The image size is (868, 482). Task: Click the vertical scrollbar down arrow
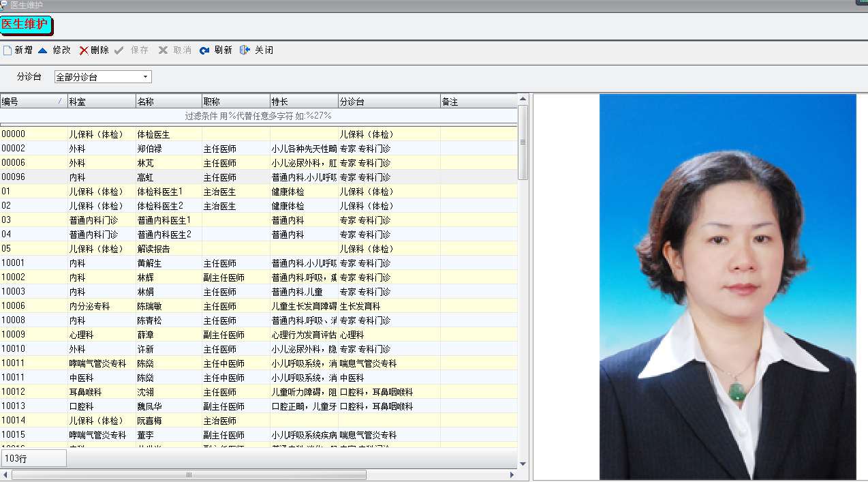pos(523,464)
